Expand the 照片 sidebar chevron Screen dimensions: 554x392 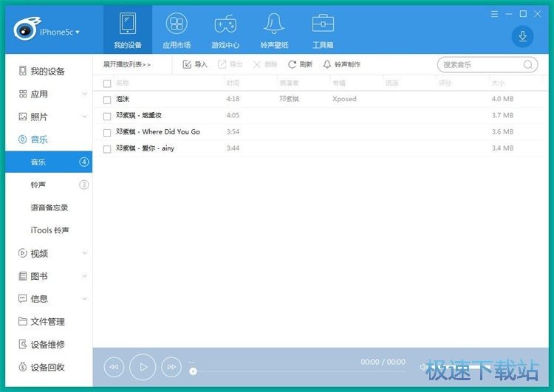point(84,117)
